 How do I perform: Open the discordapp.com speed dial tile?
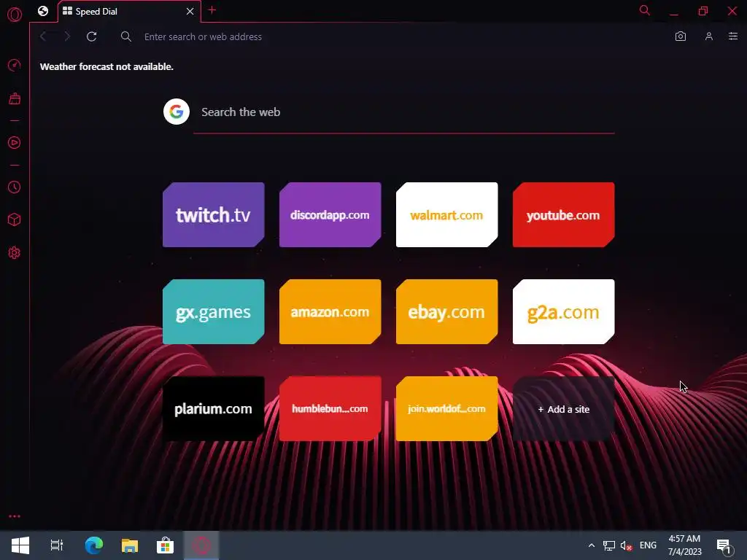[330, 215]
